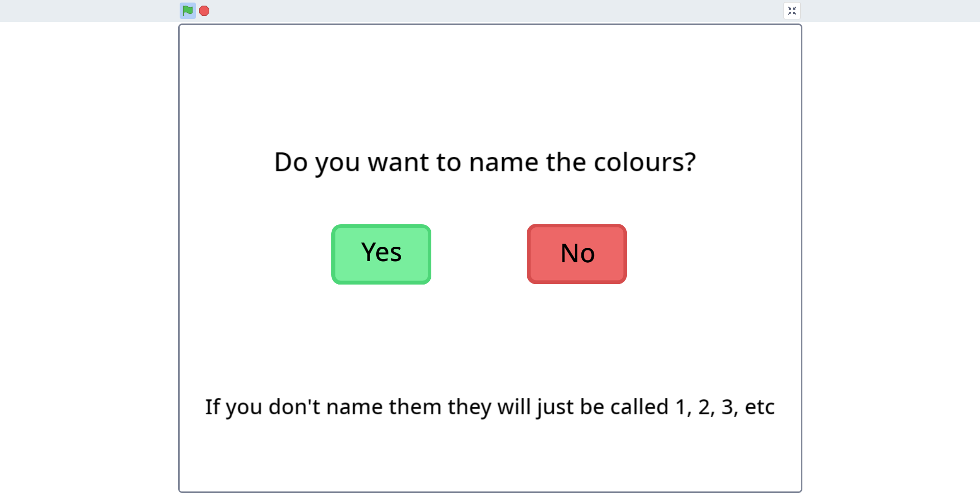Stop the project with the red stop icon
The height and width of the screenshot is (494, 980).
(x=204, y=11)
